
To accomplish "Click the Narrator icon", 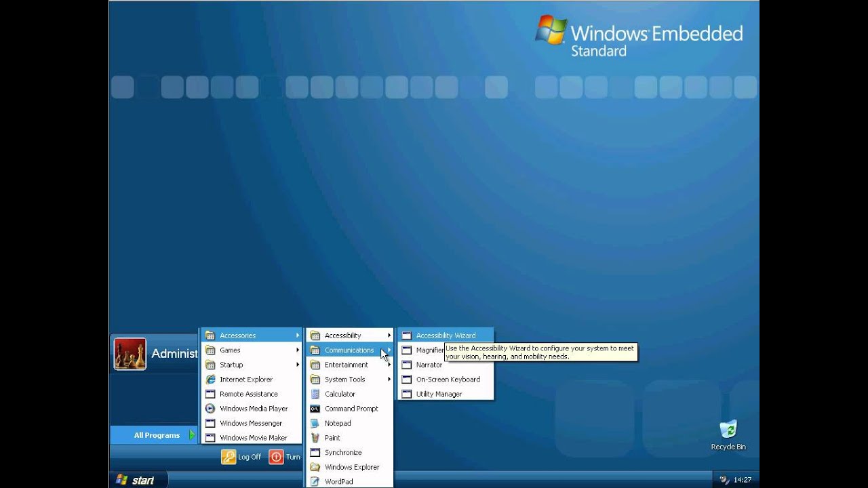I will (407, 365).
